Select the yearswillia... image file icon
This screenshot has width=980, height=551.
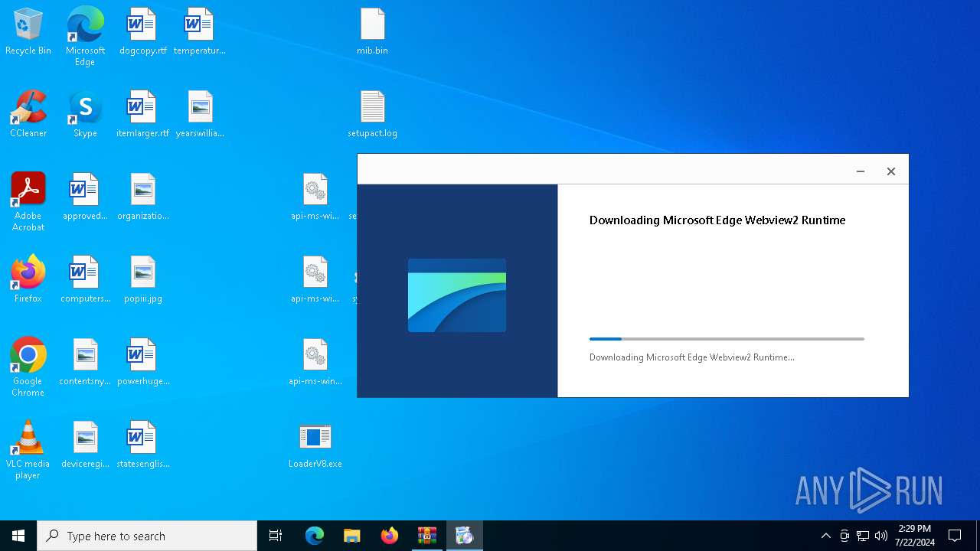pyautogui.click(x=200, y=114)
